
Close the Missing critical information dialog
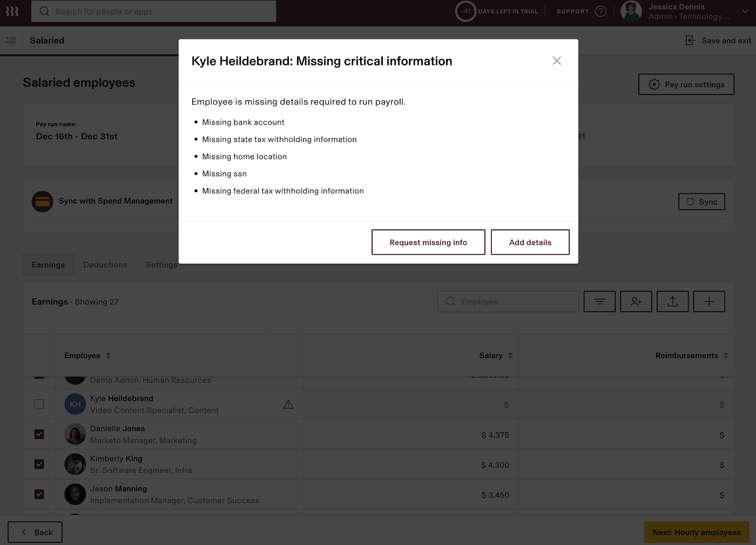(557, 60)
